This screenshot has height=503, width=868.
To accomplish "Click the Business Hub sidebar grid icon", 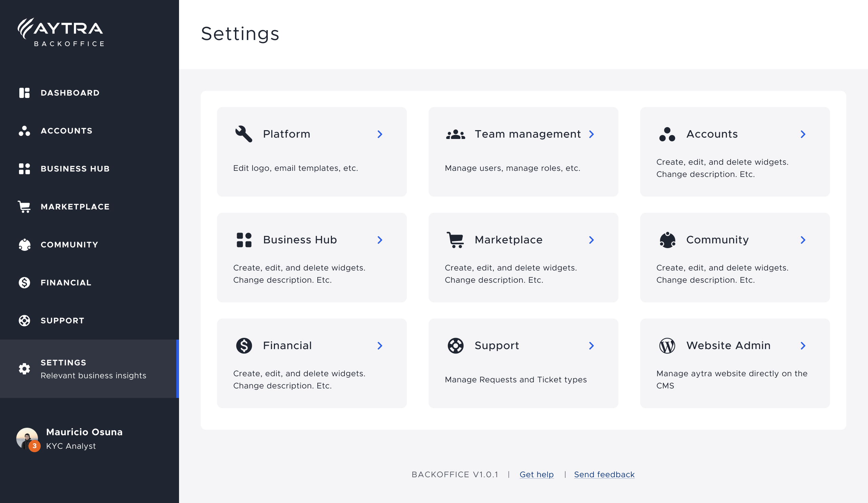I will pyautogui.click(x=24, y=169).
